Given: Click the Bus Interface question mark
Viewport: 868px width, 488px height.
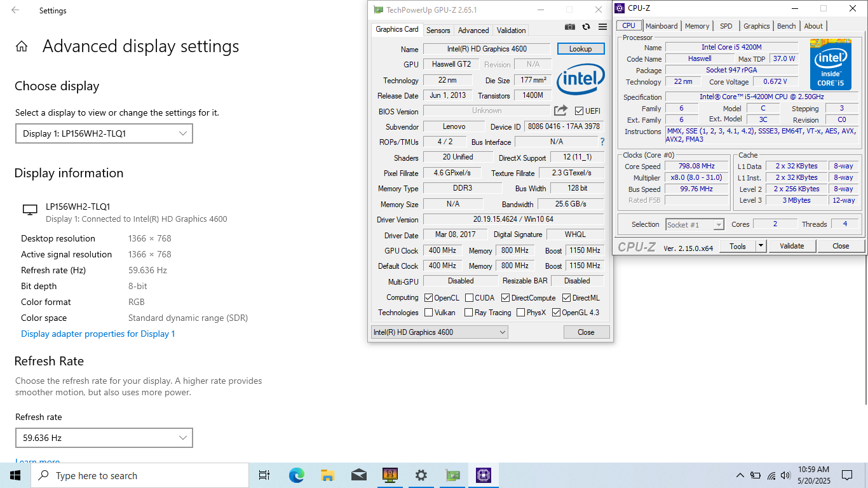Looking at the screenshot, I should pyautogui.click(x=602, y=142).
